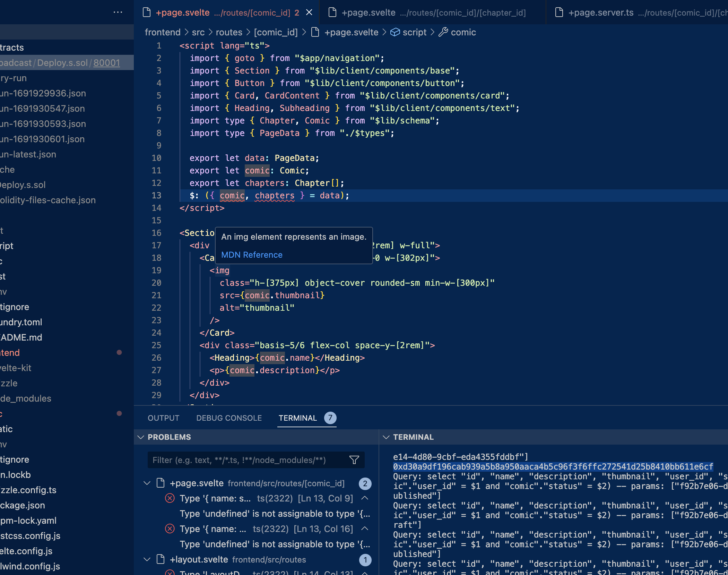Image resolution: width=728 pixels, height=575 pixels.
Task: Click the src breadcrumb segment
Action: [x=198, y=32]
